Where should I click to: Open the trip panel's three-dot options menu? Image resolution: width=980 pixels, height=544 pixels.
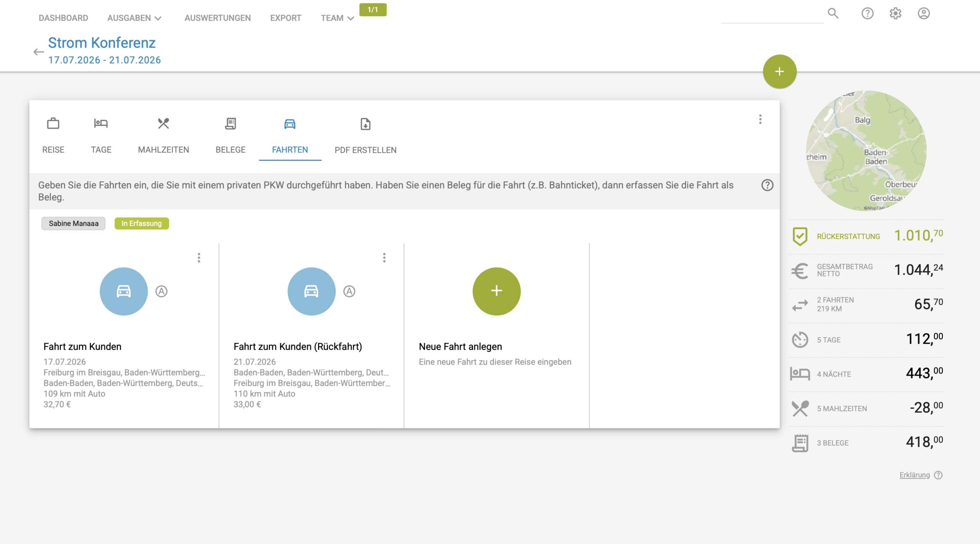(x=760, y=120)
